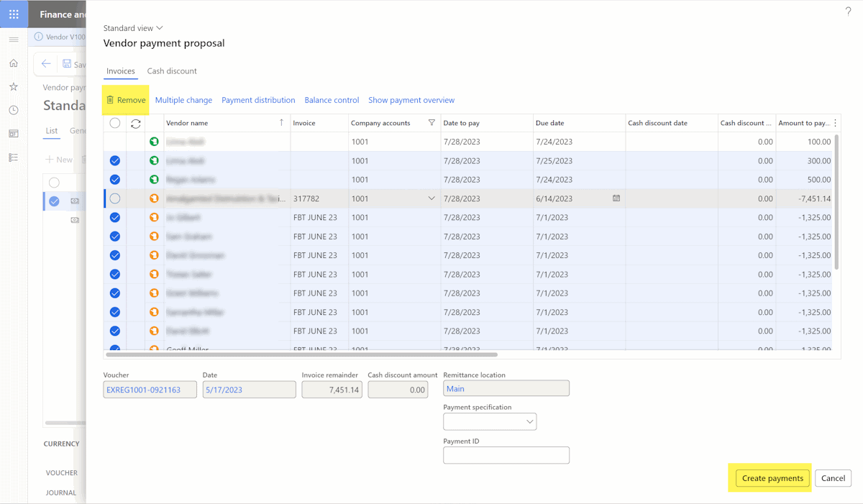Click the Payment ID input field
The width and height of the screenshot is (863, 504).
click(506, 455)
